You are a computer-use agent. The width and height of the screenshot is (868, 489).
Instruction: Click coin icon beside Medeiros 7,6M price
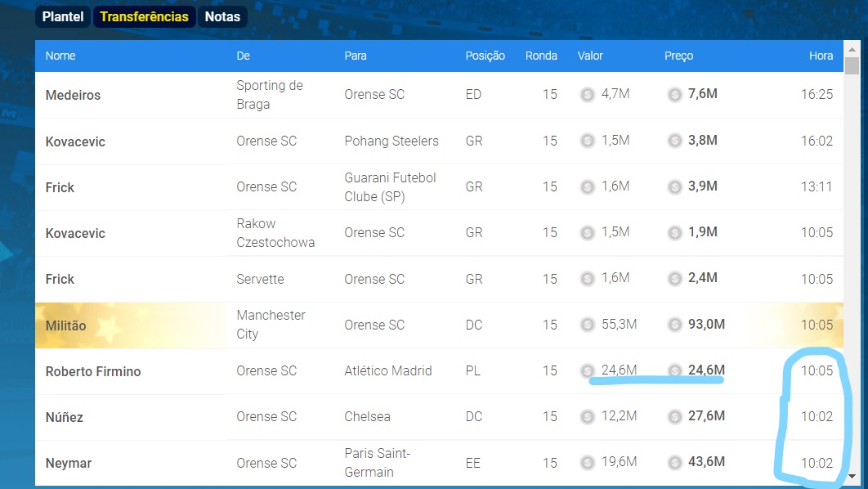674,95
